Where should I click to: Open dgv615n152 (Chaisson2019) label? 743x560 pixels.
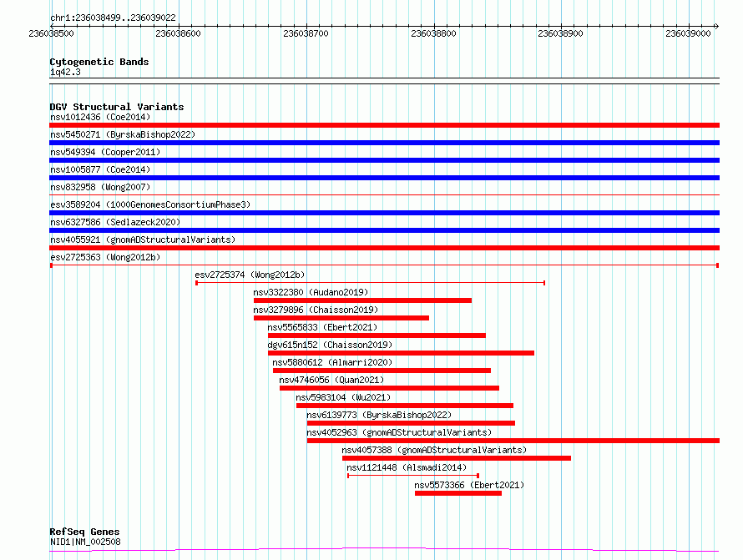pyautogui.click(x=330, y=345)
